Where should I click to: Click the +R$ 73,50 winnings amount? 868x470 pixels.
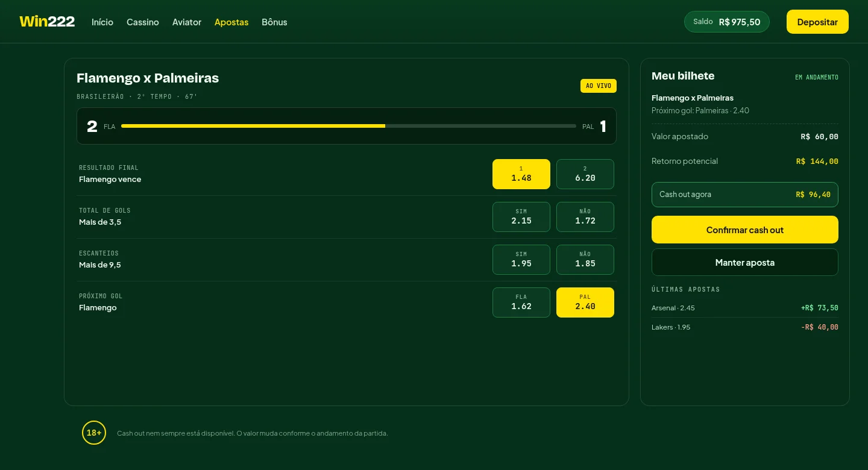[820, 308]
